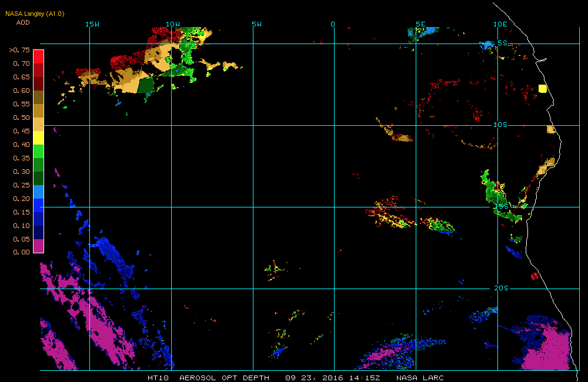Image resolution: width=588 pixels, height=382 pixels.
Task: Click the 0.40 legend value label
Action: coord(21,145)
